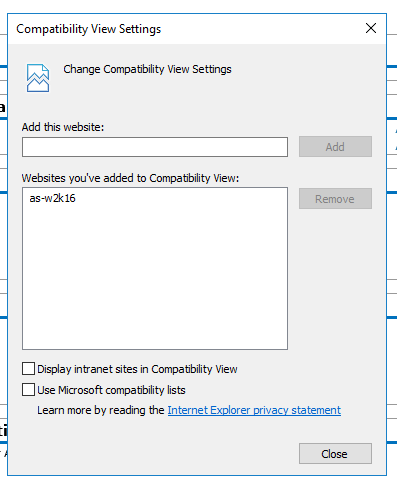This screenshot has height=493, width=397.
Task: Click the Close button at the bottom
Action: pyautogui.click(x=335, y=453)
